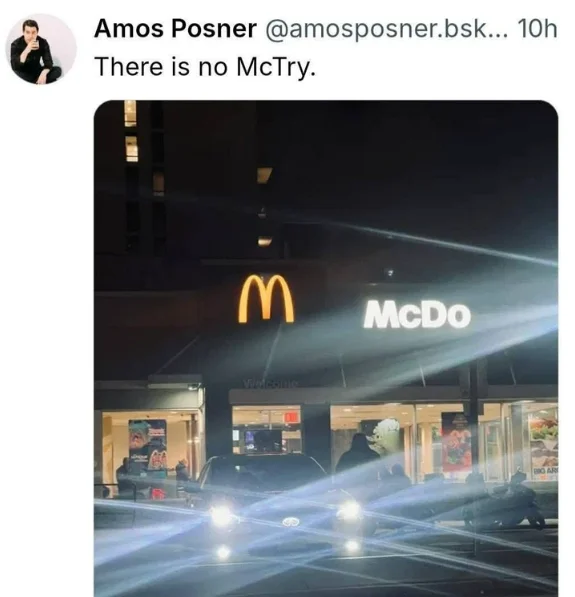Screen dimensions: 575x597
Task: Click the car's left headlight in photo
Action: 221,515
